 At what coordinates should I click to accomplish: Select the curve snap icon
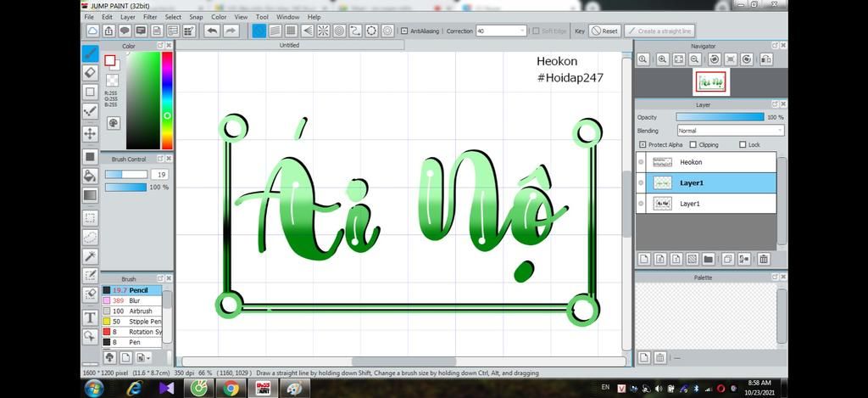[355, 31]
